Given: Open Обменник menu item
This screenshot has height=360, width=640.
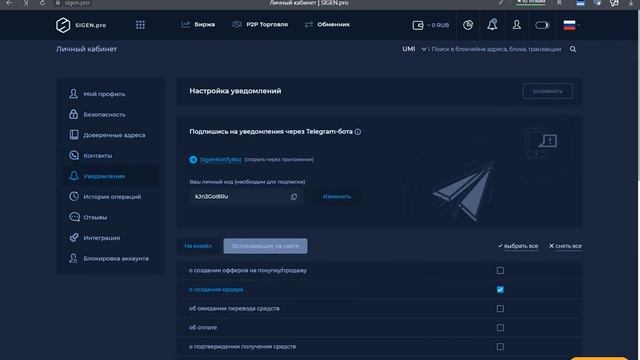Looking at the screenshot, I should [x=327, y=24].
